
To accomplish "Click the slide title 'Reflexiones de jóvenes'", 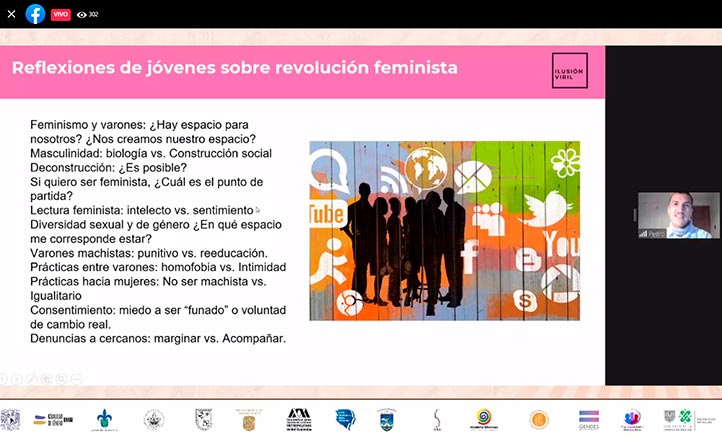I will click(234, 68).
